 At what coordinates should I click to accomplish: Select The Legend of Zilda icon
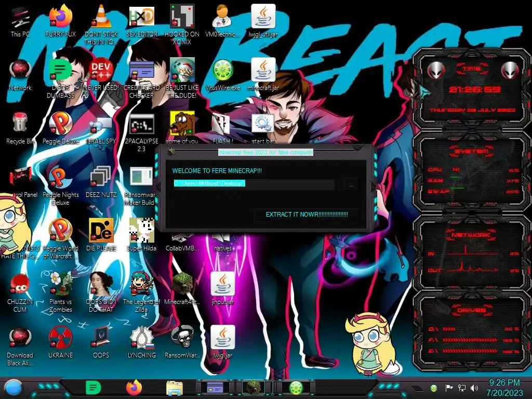click(x=141, y=292)
